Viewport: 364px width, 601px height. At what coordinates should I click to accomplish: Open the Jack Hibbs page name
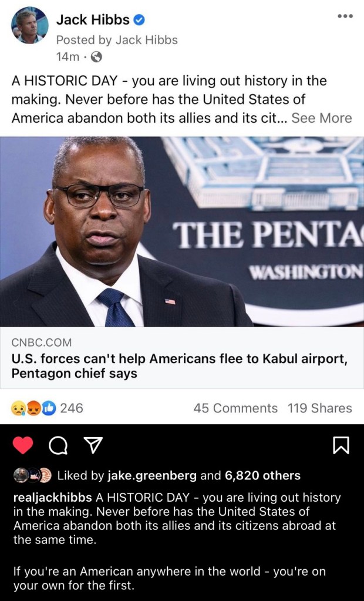tap(93, 20)
